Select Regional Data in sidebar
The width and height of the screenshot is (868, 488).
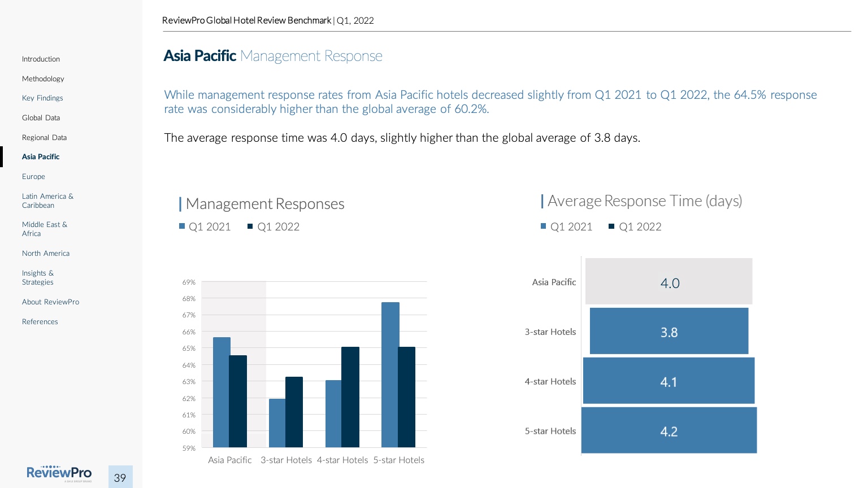[x=44, y=138]
